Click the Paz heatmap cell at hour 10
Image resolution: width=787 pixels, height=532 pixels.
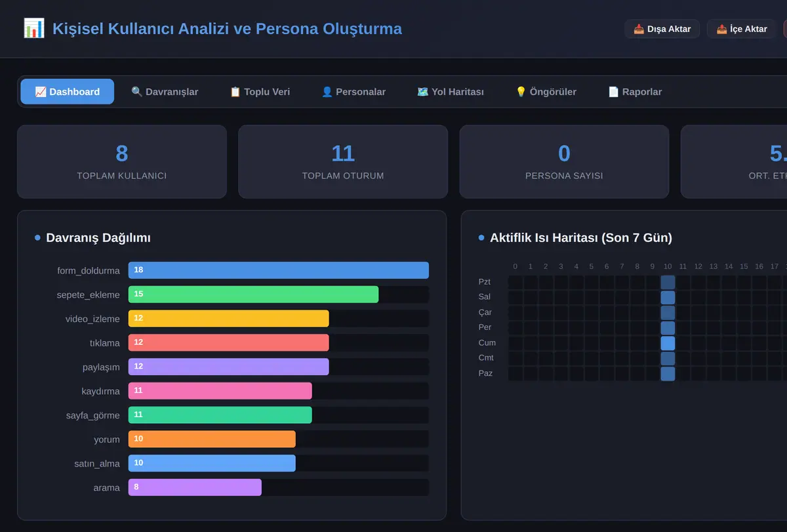[668, 374]
